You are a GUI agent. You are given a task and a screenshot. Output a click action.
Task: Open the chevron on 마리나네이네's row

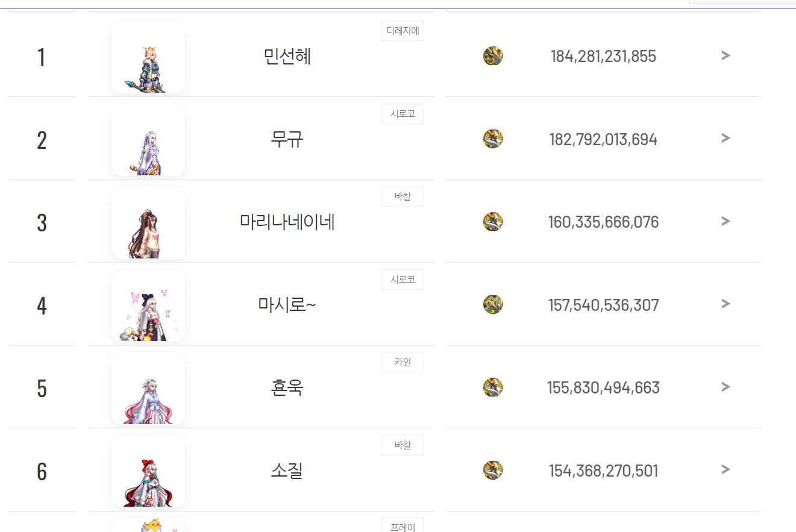[x=725, y=221]
